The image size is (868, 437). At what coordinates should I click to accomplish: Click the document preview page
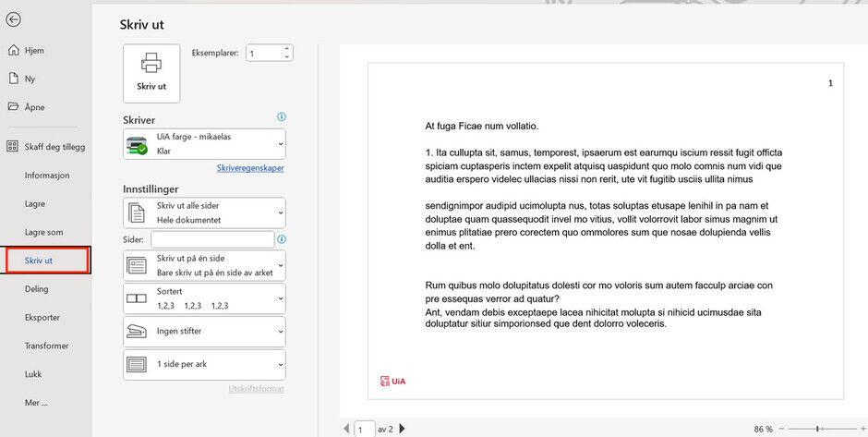[606, 230]
